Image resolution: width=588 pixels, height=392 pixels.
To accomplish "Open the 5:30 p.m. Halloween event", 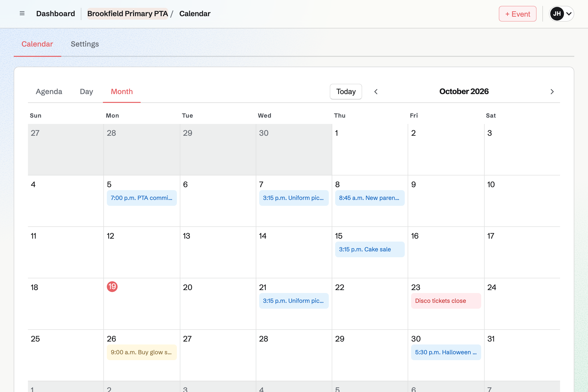I will pyautogui.click(x=446, y=352).
